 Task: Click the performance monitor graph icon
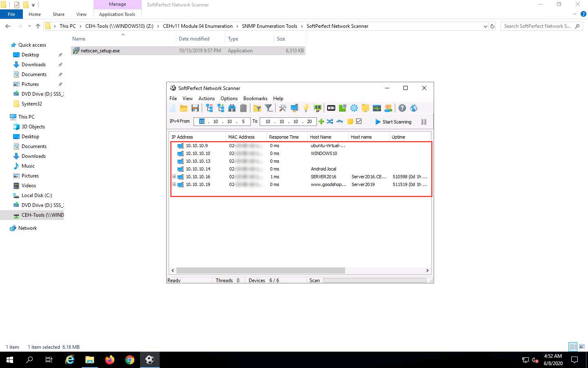click(x=377, y=108)
